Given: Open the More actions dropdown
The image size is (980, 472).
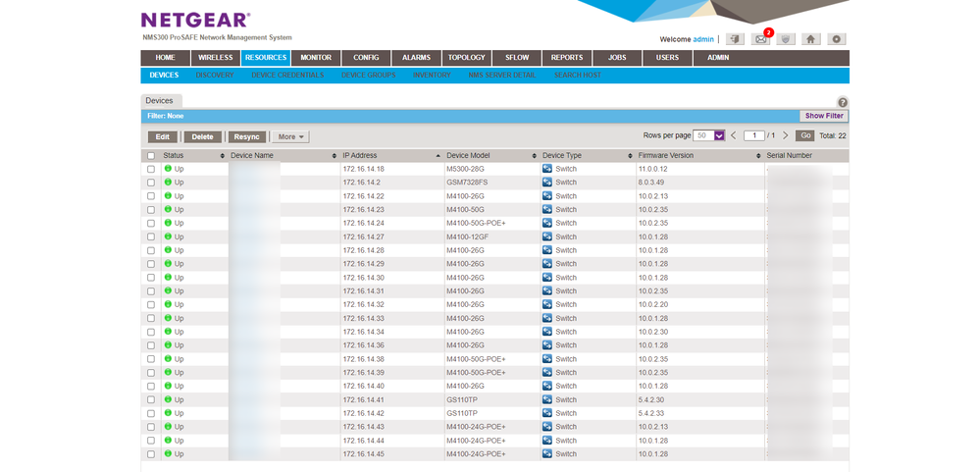Looking at the screenshot, I should pos(291,137).
